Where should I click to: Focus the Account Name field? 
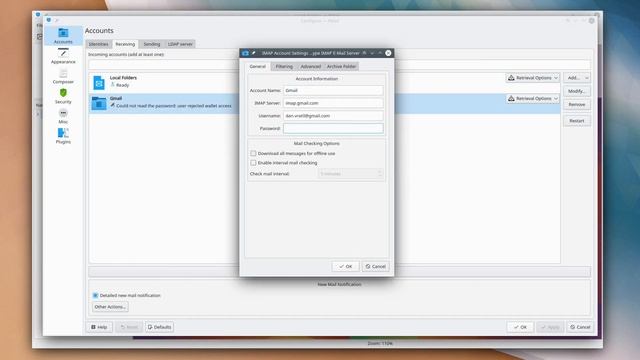(x=333, y=90)
